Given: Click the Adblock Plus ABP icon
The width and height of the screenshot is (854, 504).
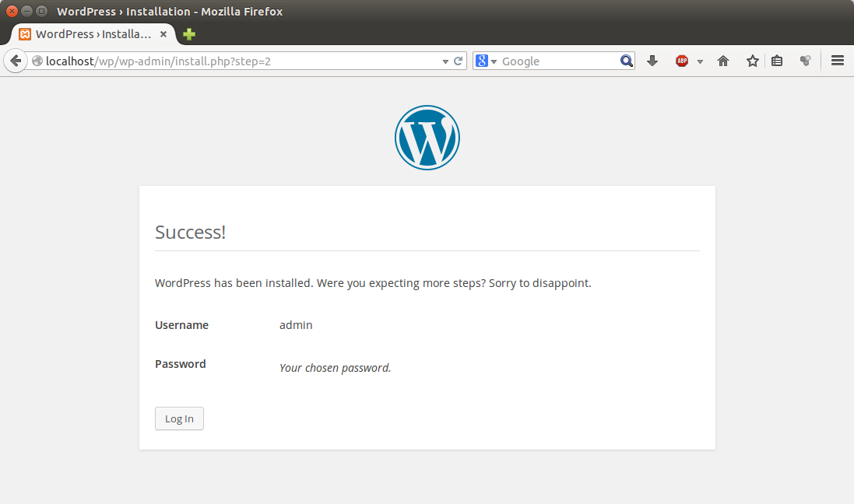Looking at the screenshot, I should [x=682, y=61].
